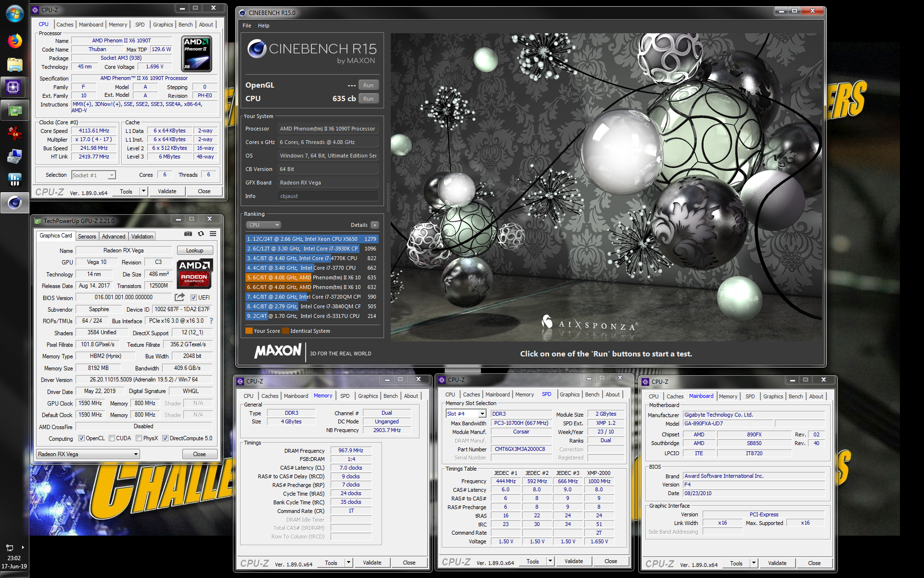Screen dimensions: 924x578
Task: Run the Cinebench CPU test
Action: pyautogui.click(x=368, y=99)
